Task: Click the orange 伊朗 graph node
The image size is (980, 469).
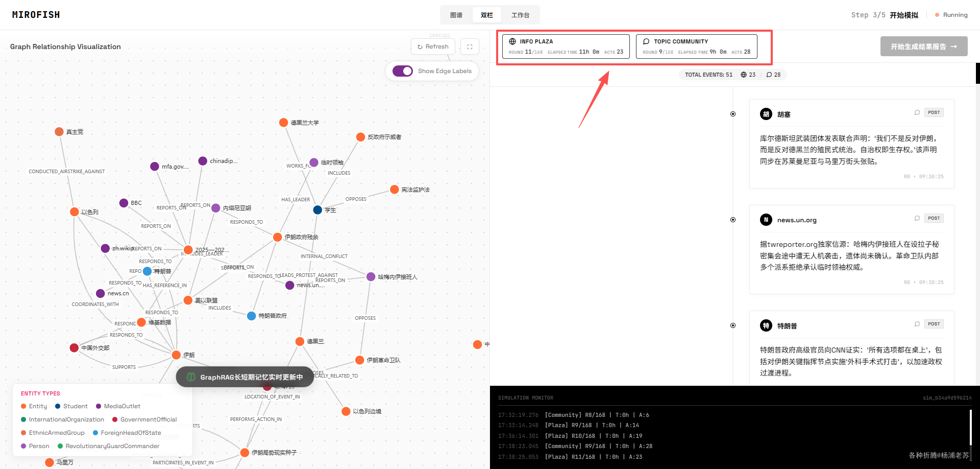Action: pos(176,355)
